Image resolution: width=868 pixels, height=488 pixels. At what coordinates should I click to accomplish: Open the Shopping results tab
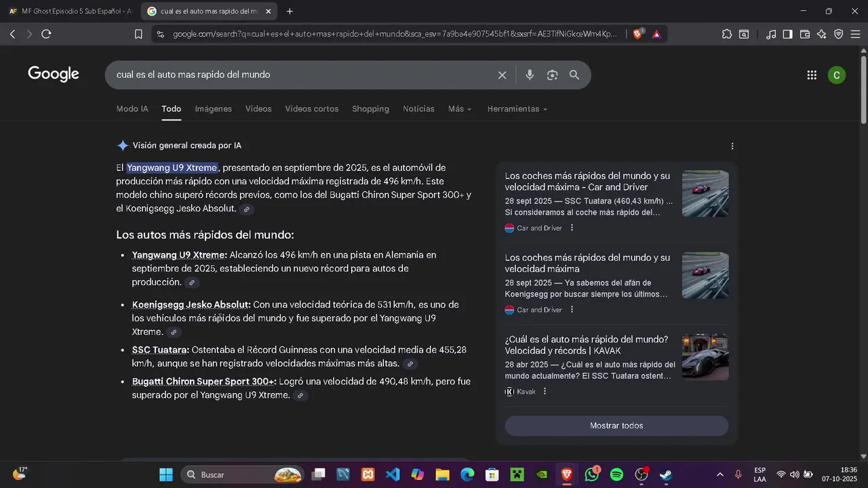coord(370,109)
